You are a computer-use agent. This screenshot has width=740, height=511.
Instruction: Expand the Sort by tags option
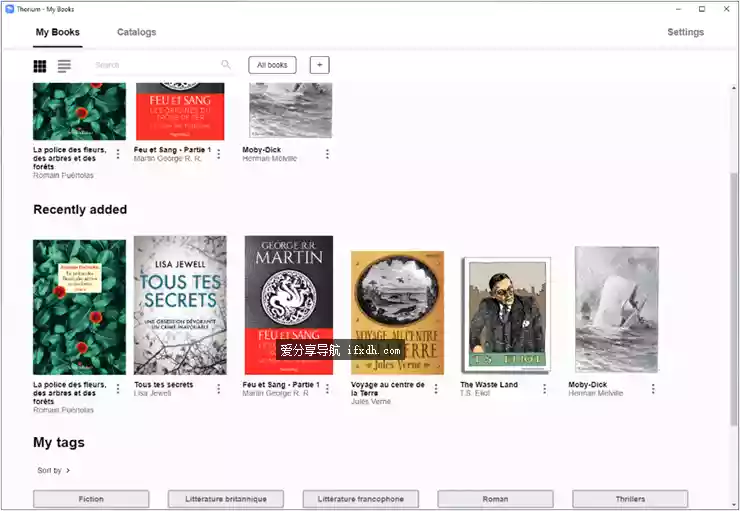(54, 470)
